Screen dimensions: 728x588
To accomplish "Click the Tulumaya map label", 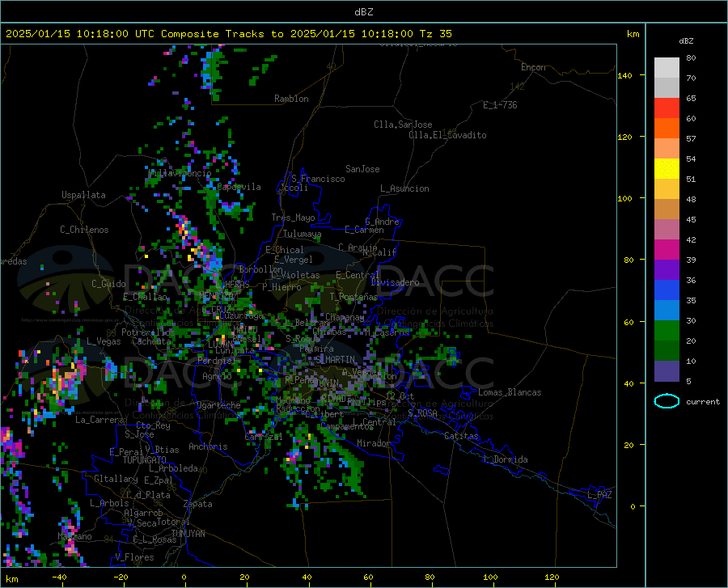I will click(x=302, y=234).
